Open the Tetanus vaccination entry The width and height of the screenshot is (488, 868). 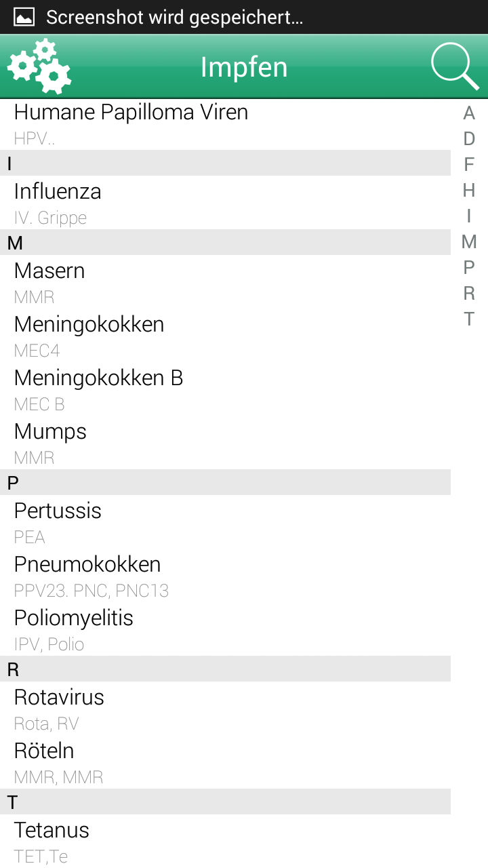[x=225, y=842]
